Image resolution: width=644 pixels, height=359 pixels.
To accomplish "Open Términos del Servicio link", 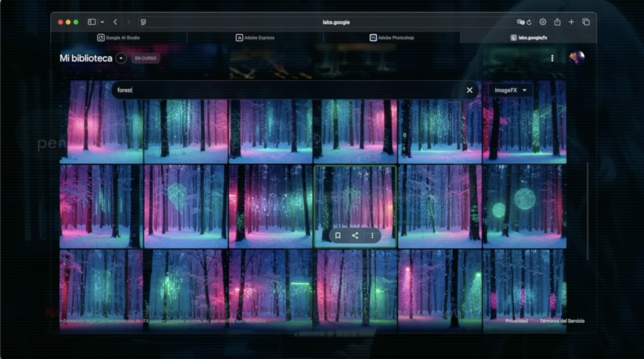I will pos(562,321).
